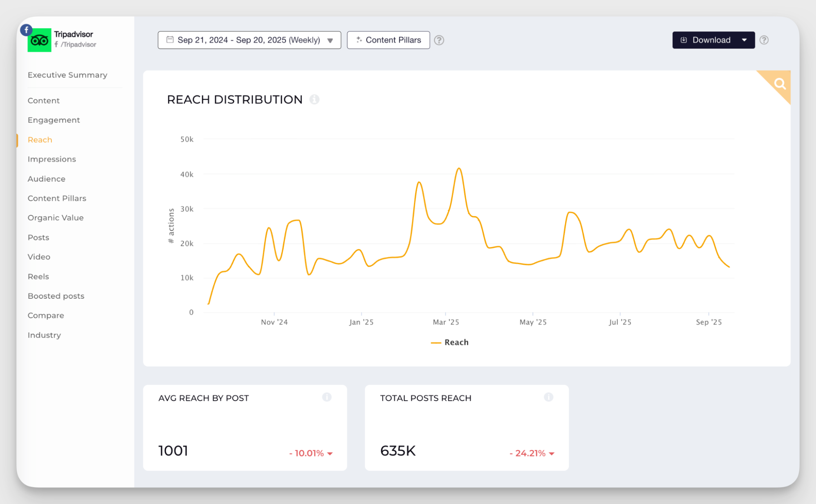The image size is (816, 504).
Task: Click help icon right of Download button
Action: tap(764, 40)
